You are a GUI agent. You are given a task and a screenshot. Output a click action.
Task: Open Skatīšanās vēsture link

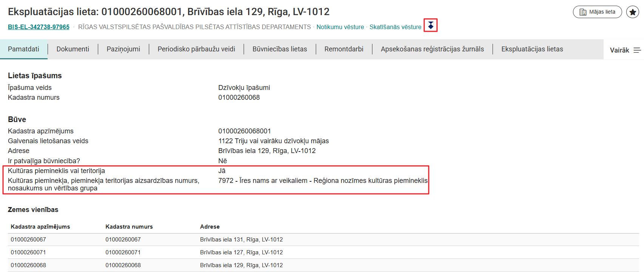coord(395,27)
